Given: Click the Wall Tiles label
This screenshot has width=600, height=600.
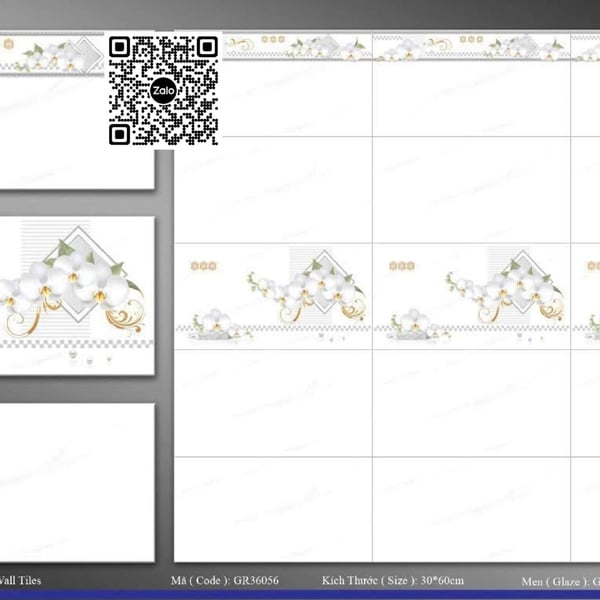Looking at the screenshot, I should coord(20,580).
